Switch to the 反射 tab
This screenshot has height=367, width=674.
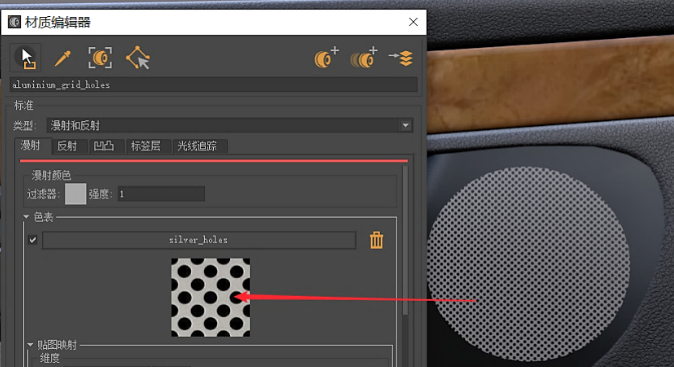click(x=67, y=146)
